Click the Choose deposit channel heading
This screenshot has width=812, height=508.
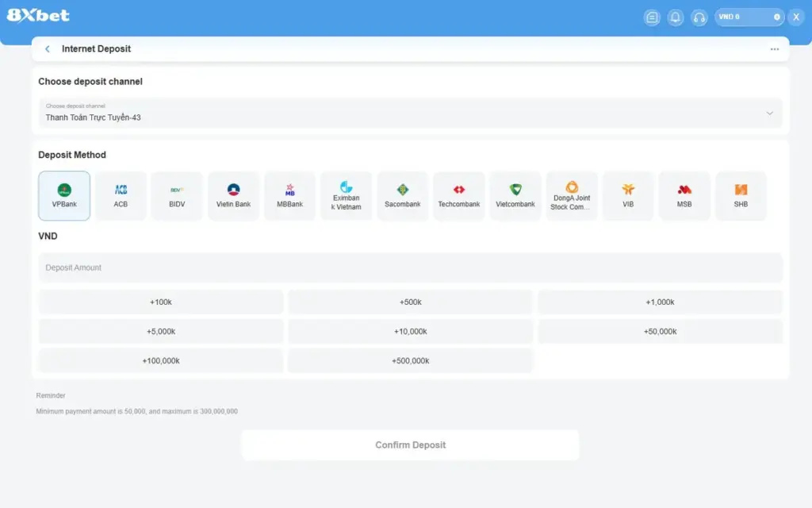90,82
